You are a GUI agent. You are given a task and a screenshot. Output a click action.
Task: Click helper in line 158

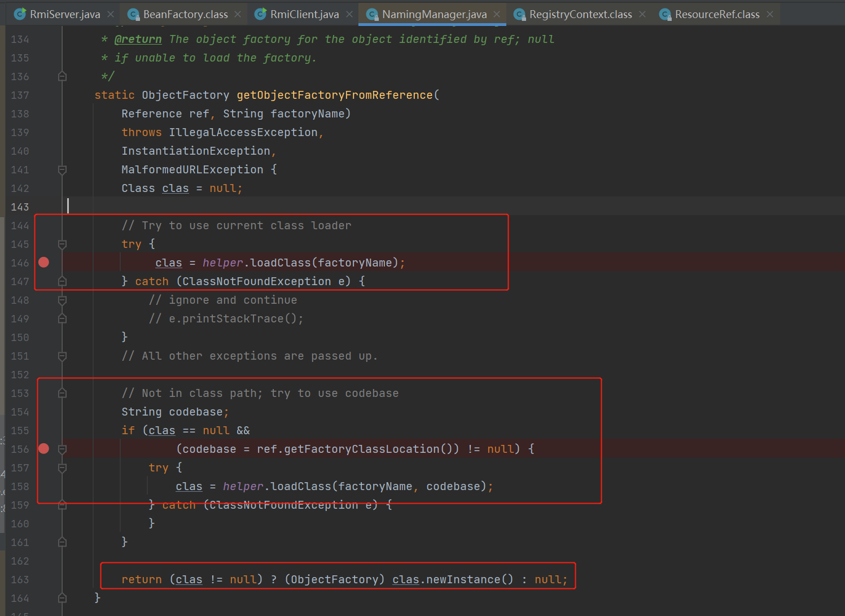click(243, 486)
